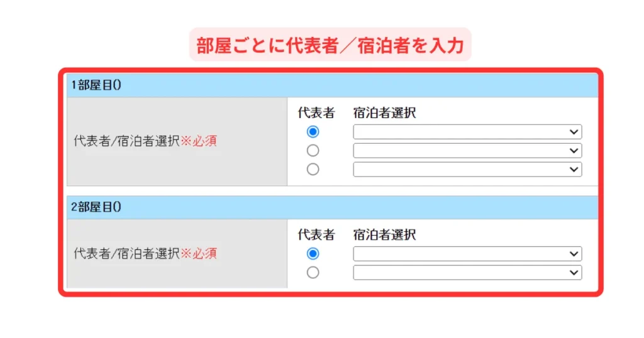Click 宿泊者選択 column heading in room 1
Image resolution: width=644 pixels, height=338 pixels.
point(384,113)
